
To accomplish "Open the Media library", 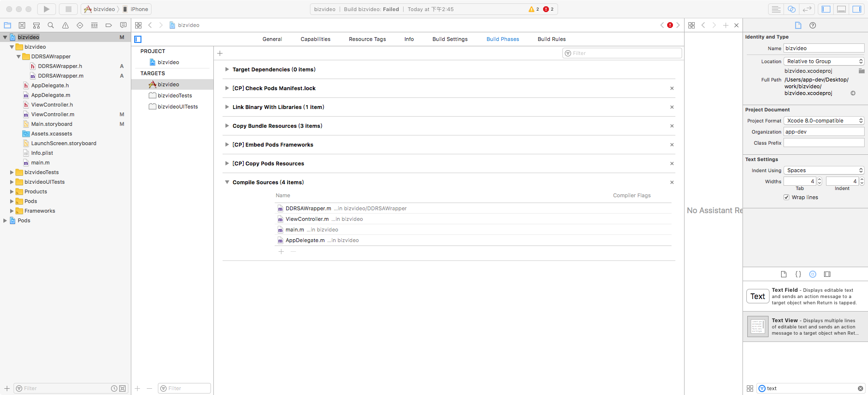I will click(x=827, y=274).
